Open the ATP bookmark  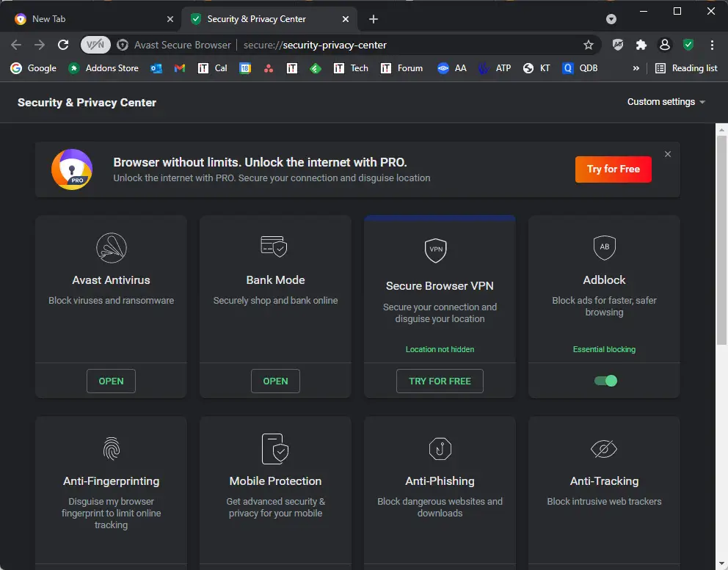pos(495,68)
